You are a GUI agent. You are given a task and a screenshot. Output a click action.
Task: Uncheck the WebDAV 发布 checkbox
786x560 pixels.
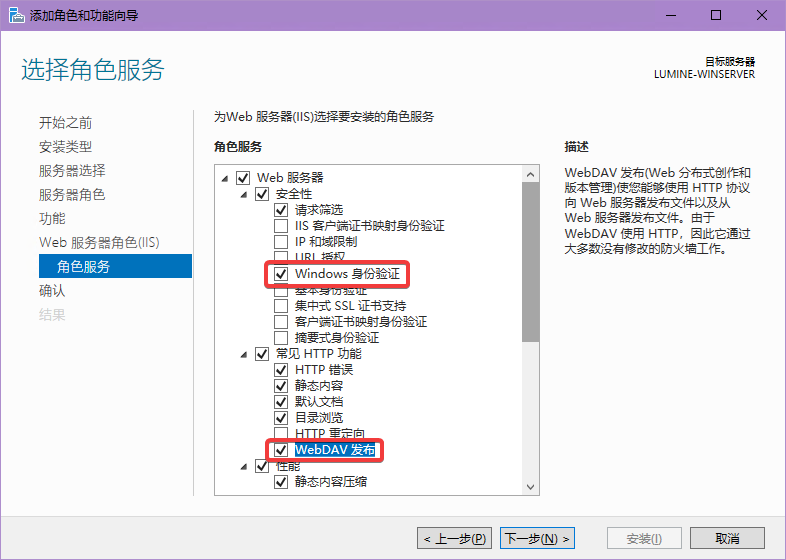click(281, 450)
